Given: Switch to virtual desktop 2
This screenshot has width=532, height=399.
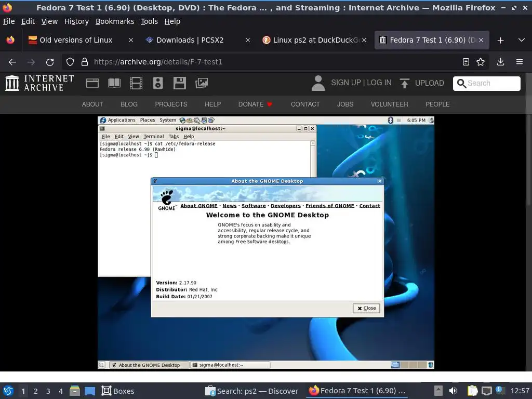Looking at the screenshot, I should coord(36,391).
